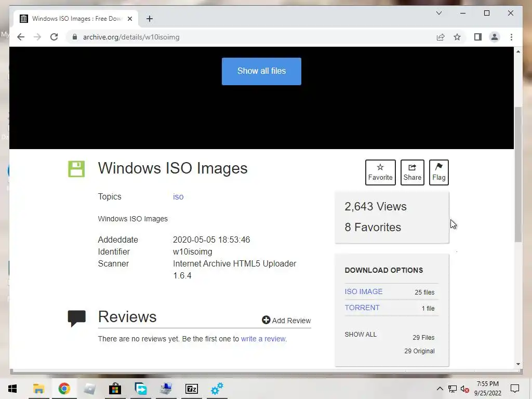Viewport: 532px width, 399px height.
Task: Open the Chrome profile menu
Action: tap(495, 37)
